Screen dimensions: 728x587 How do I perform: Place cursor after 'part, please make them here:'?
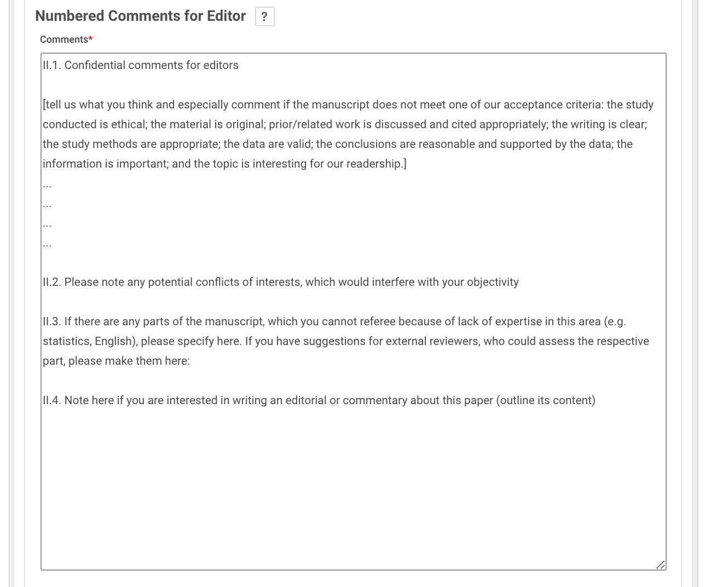190,361
